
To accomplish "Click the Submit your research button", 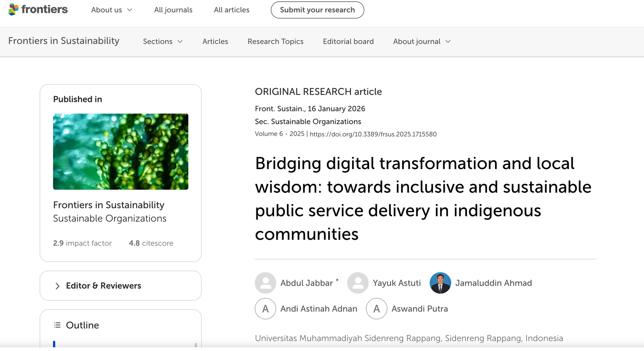I will (x=317, y=10).
